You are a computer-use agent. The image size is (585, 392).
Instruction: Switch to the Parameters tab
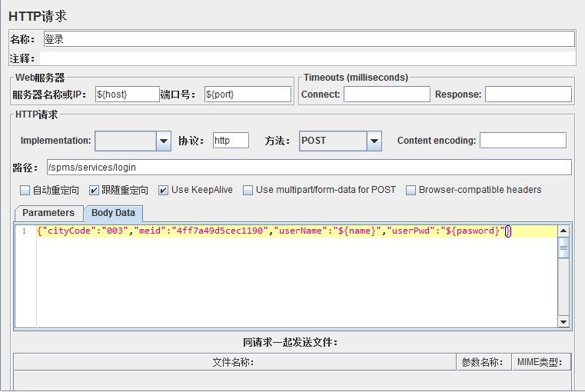click(48, 213)
